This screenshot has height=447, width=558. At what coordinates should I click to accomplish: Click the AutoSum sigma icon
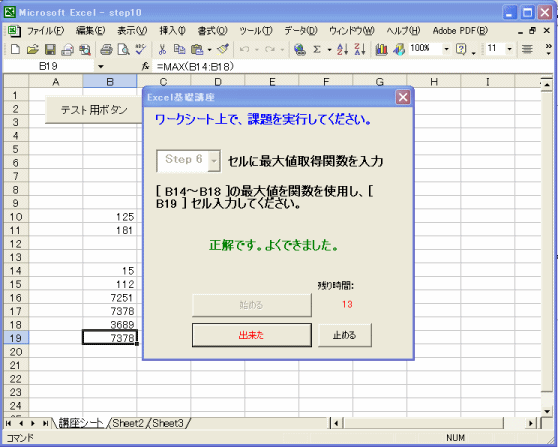click(316, 49)
